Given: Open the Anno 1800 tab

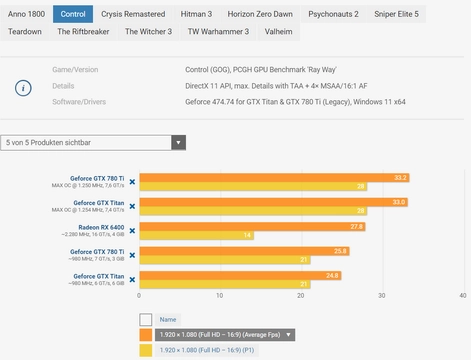Looking at the screenshot, I should (x=26, y=14).
